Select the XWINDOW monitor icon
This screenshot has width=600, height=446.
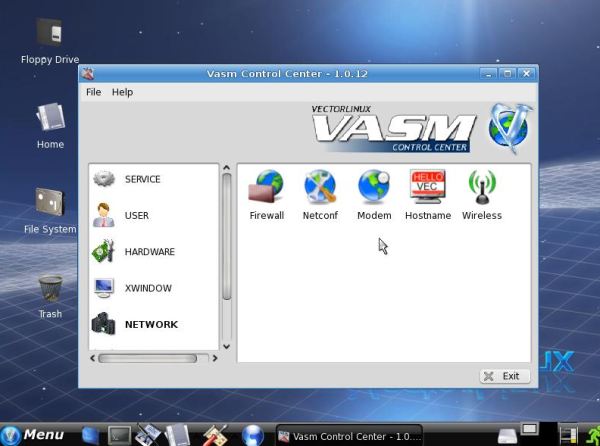pos(104,288)
